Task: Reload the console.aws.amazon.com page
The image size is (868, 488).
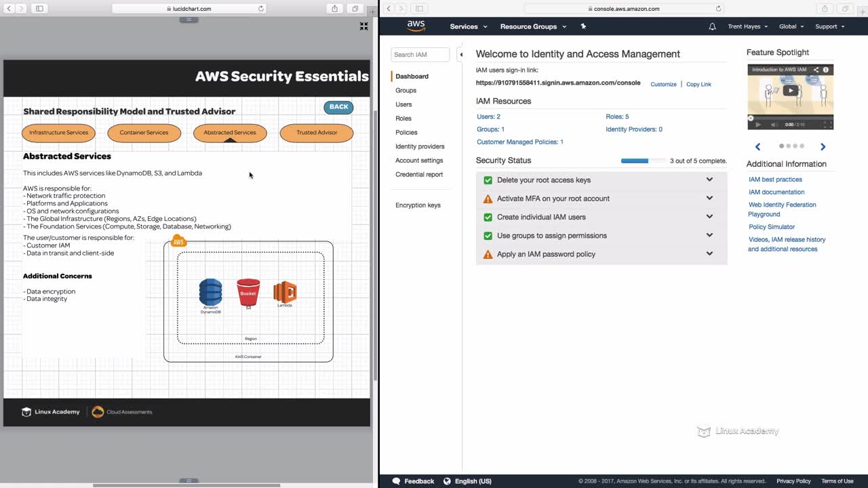Action: pos(719,9)
